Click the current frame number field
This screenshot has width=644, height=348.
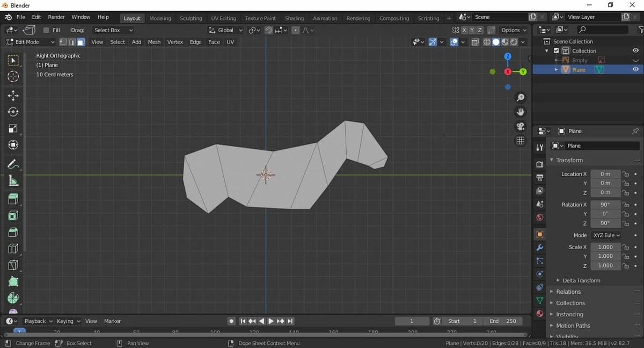pos(412,321)
